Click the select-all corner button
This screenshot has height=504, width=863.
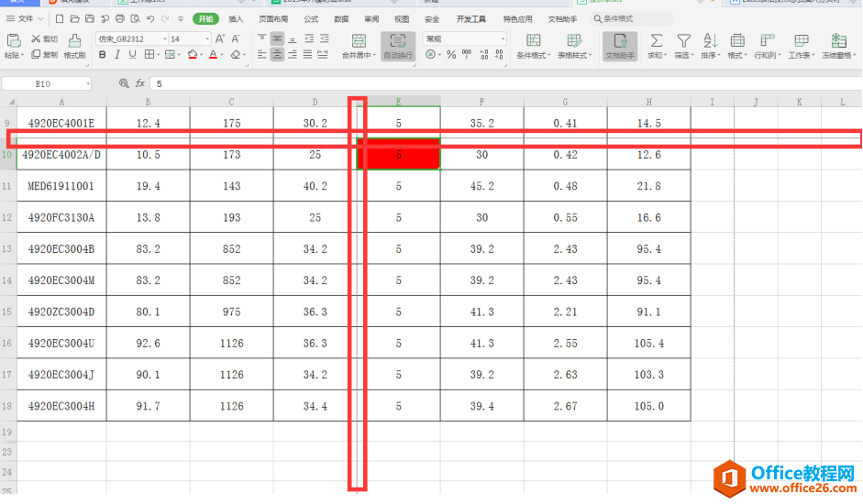10,102
